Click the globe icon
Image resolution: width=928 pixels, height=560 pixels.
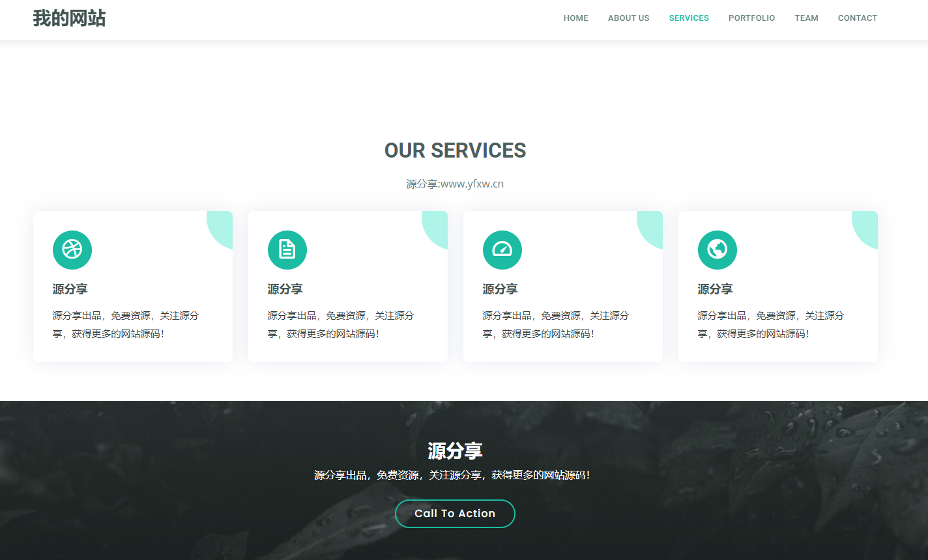coord(718,250)
